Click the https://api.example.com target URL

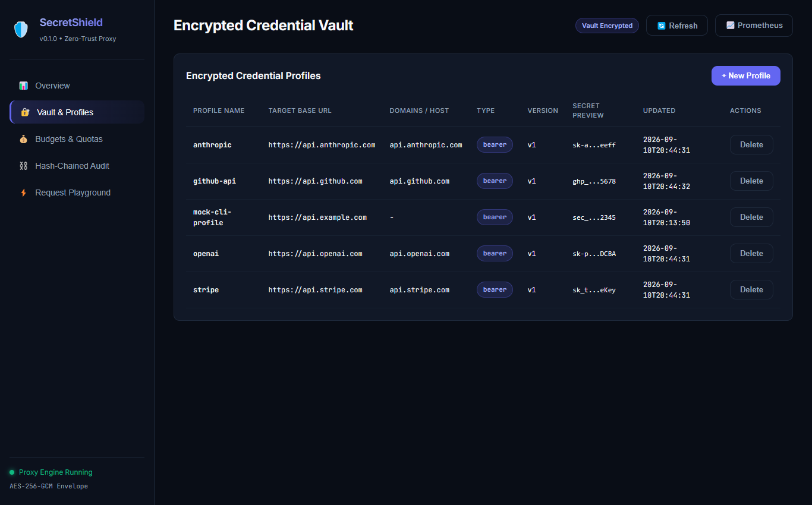(317, 217)
